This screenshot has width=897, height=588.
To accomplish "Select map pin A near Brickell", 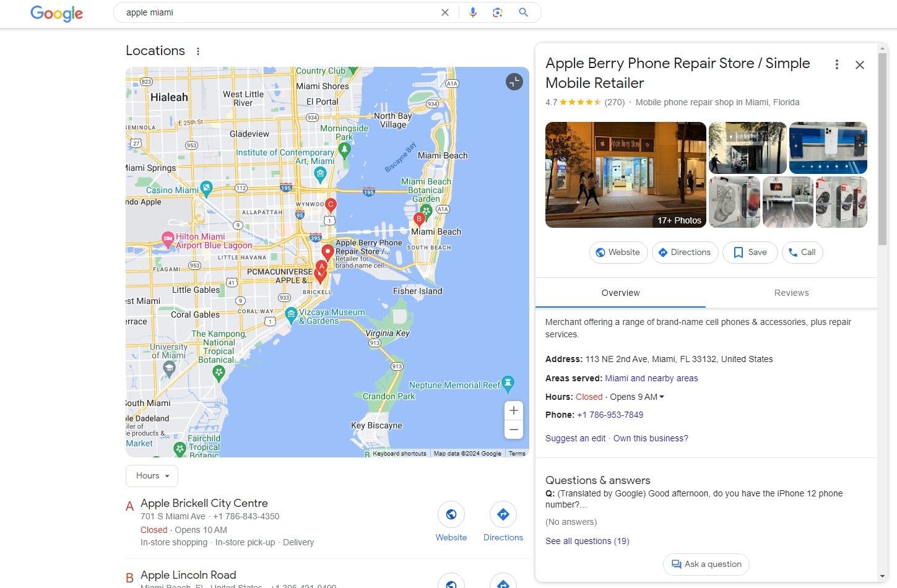I will pyautogui.click(x=321, y=268).
